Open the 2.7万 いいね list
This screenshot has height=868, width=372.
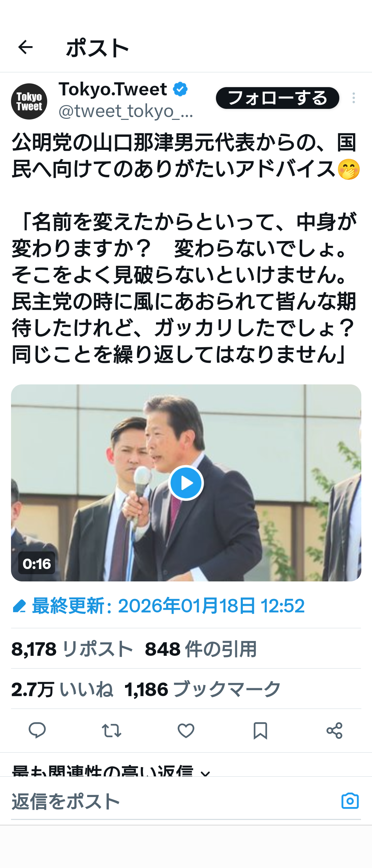tap(62, 690)
